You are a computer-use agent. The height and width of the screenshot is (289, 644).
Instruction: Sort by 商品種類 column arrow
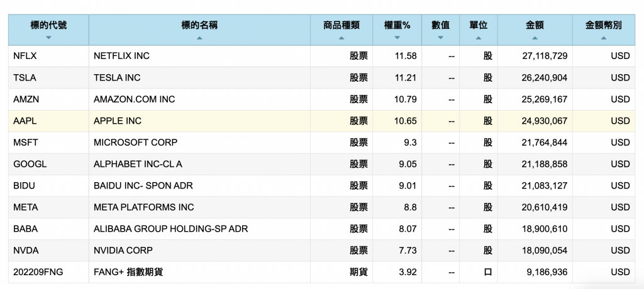click(341, 38)
